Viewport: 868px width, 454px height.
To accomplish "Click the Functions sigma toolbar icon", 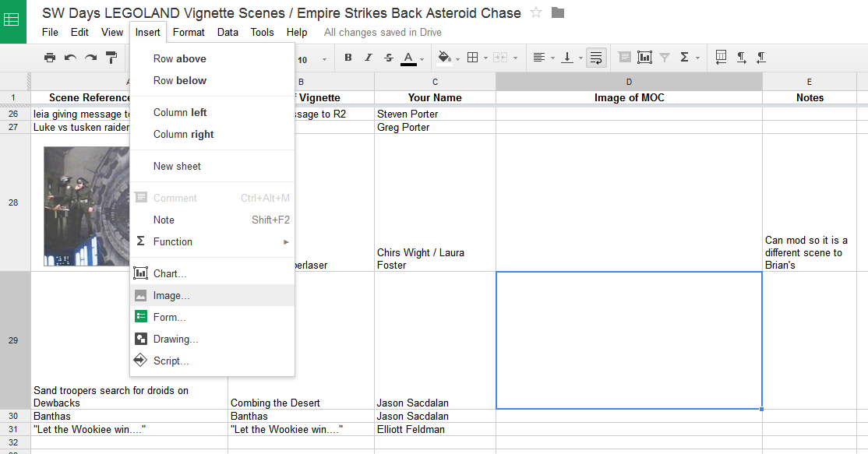I will pyautogui.click(x=685, y=57).
